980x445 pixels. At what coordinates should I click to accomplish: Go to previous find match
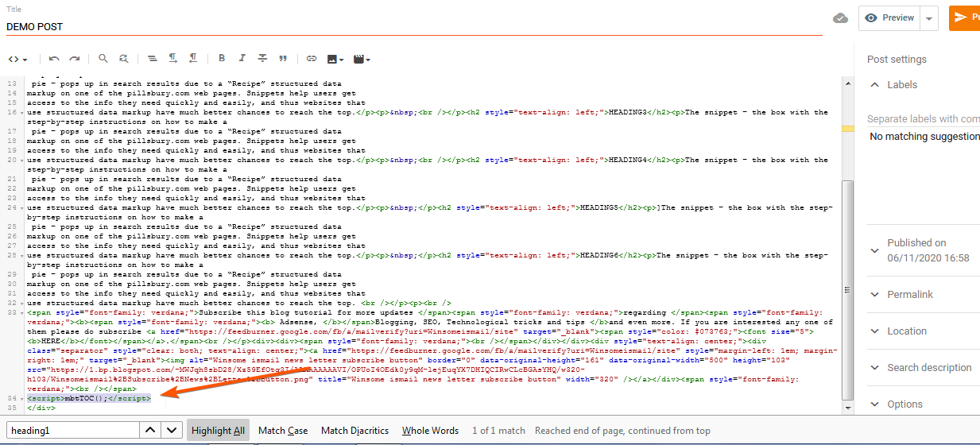150,431
